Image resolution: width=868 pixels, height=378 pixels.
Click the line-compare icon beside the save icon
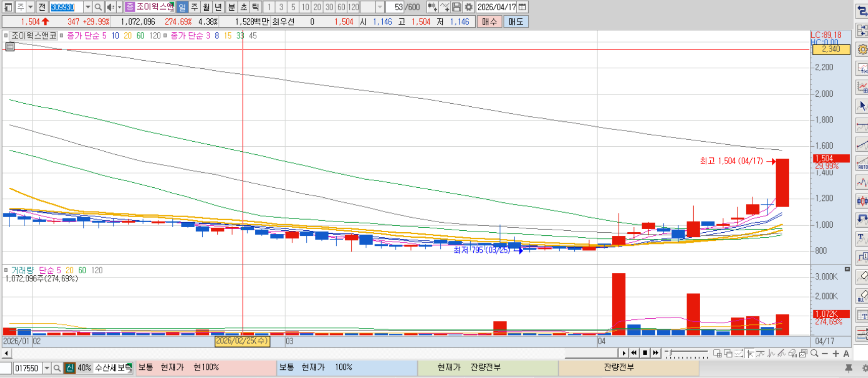(x=444, y=7)
